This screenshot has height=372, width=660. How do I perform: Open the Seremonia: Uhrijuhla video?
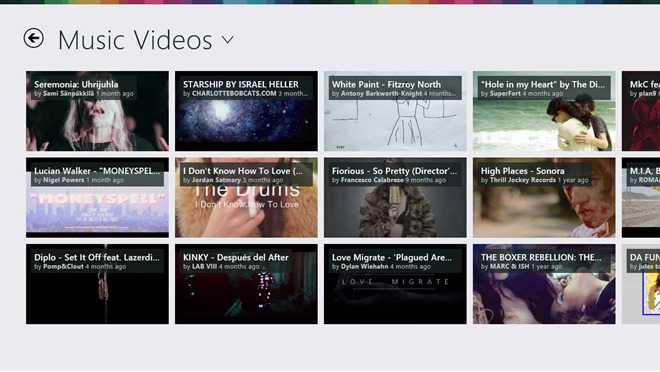97,111
